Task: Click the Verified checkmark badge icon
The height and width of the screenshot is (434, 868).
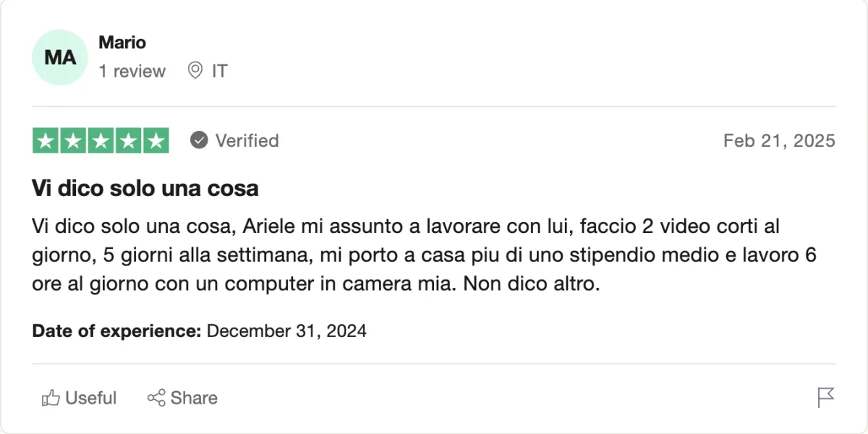Action: click(199, 140)
